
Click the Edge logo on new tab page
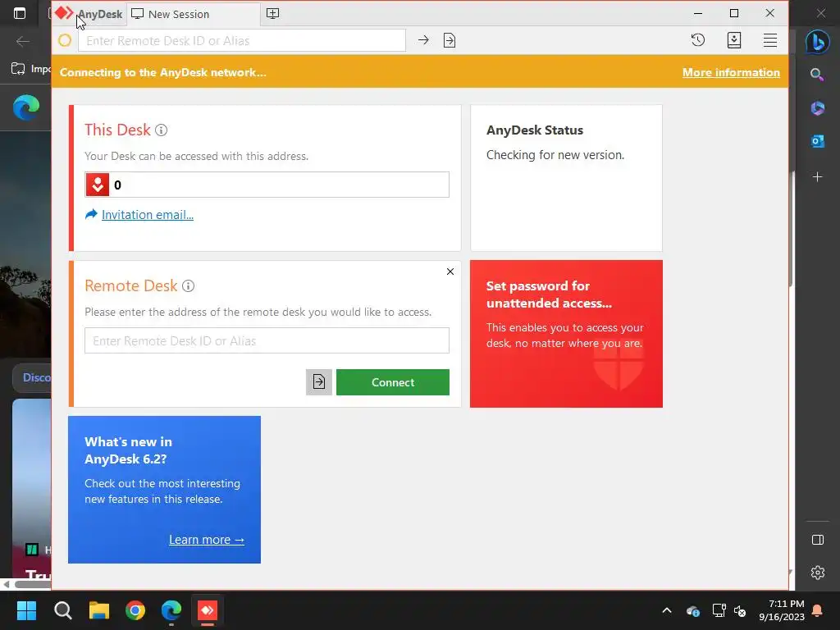point(26,107)
